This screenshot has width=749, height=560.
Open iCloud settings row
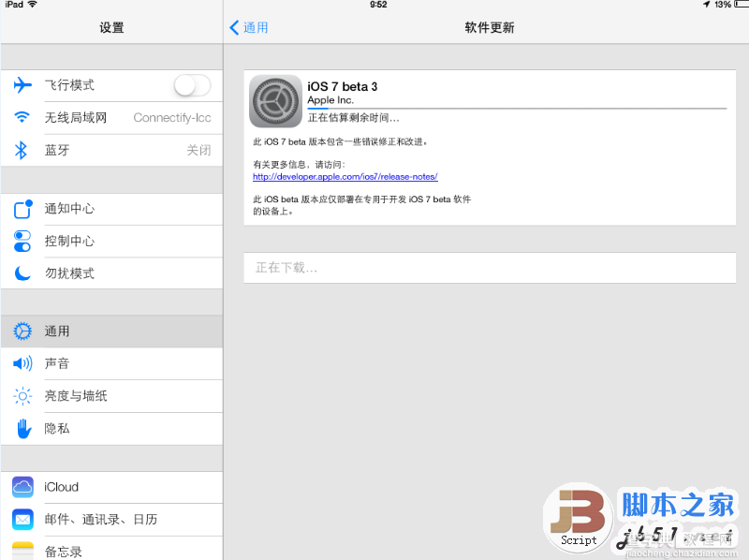[111, 487]
